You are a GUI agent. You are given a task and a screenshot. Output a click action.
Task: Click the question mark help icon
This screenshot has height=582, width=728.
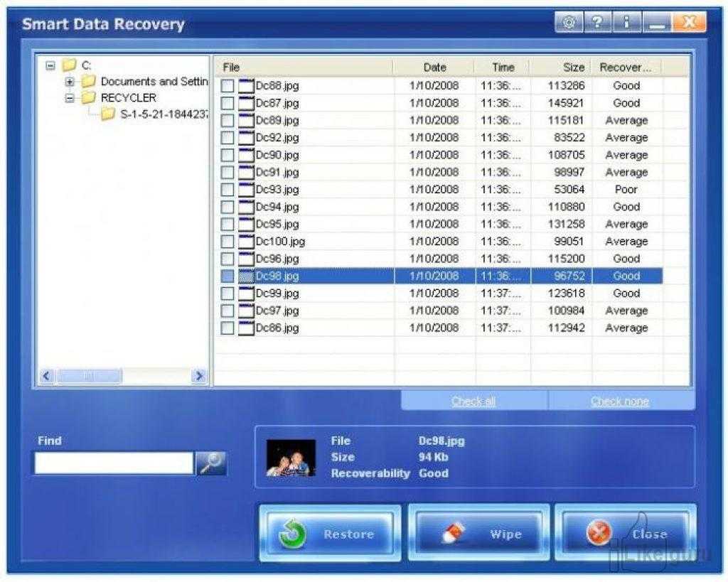coord(598,23)
